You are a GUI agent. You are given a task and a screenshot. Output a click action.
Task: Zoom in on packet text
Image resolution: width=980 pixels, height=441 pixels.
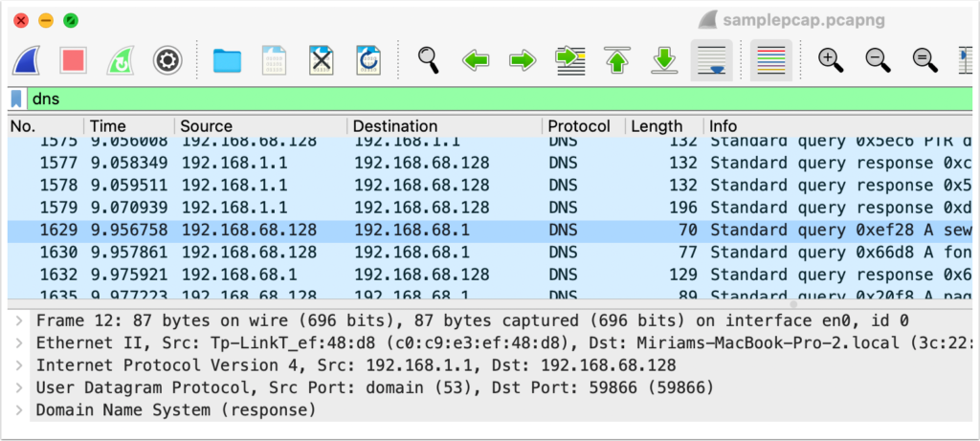click(x=831, y=60)
